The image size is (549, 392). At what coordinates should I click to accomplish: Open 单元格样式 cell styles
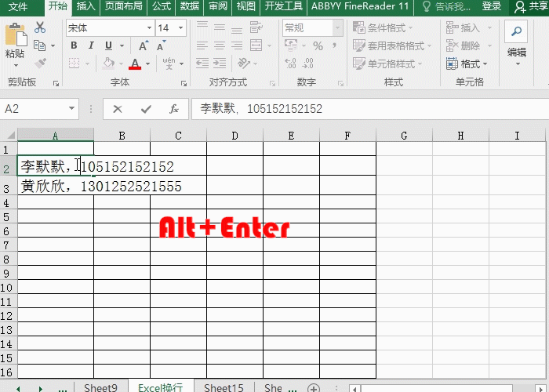(x=387, y=64)
